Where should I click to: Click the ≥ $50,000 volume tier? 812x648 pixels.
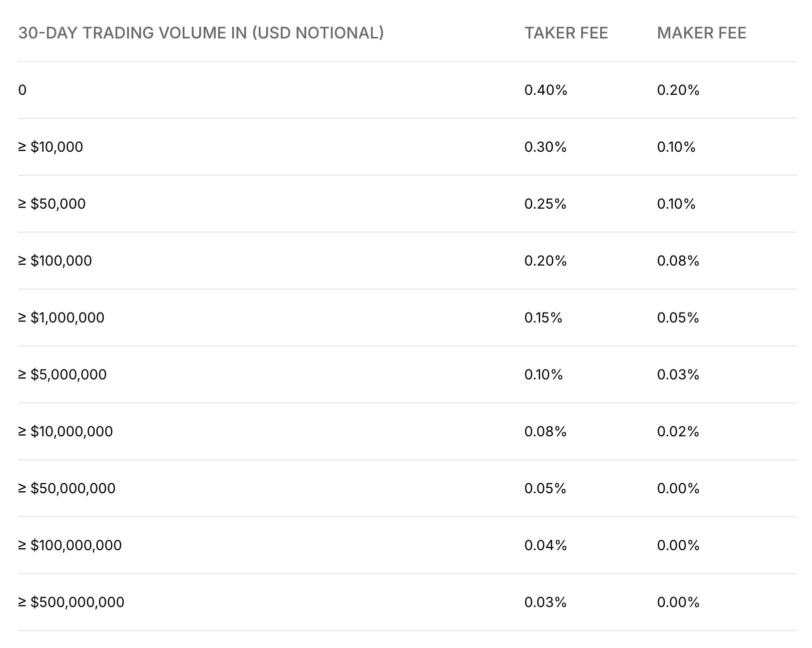[52, 204]
